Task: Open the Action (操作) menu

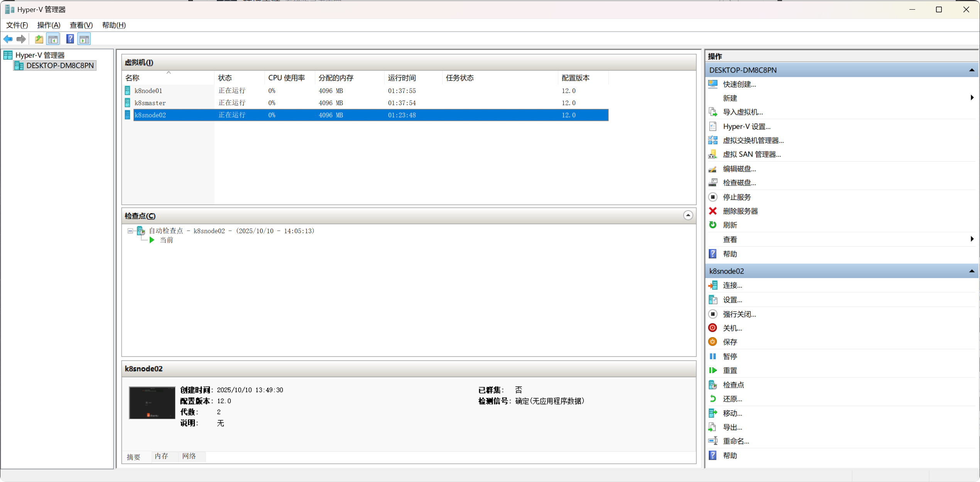Action: point(49,25)
